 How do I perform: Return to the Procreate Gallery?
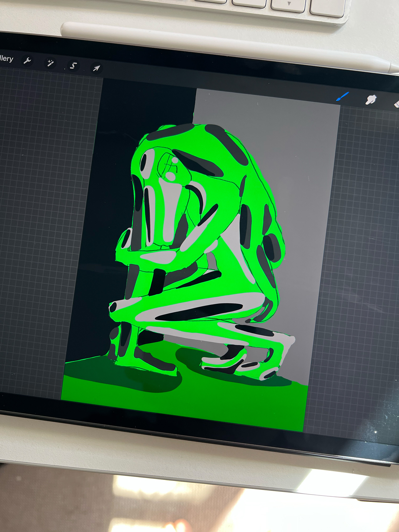click(6, 58)
